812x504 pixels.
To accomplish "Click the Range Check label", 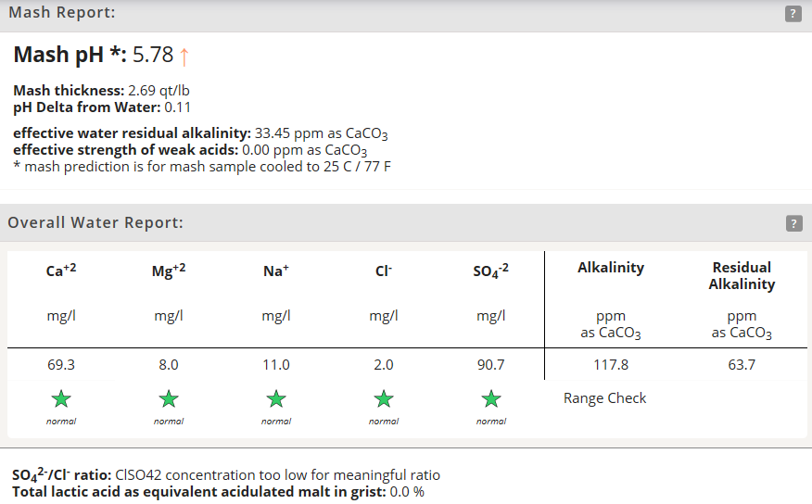I will point(605,398).
